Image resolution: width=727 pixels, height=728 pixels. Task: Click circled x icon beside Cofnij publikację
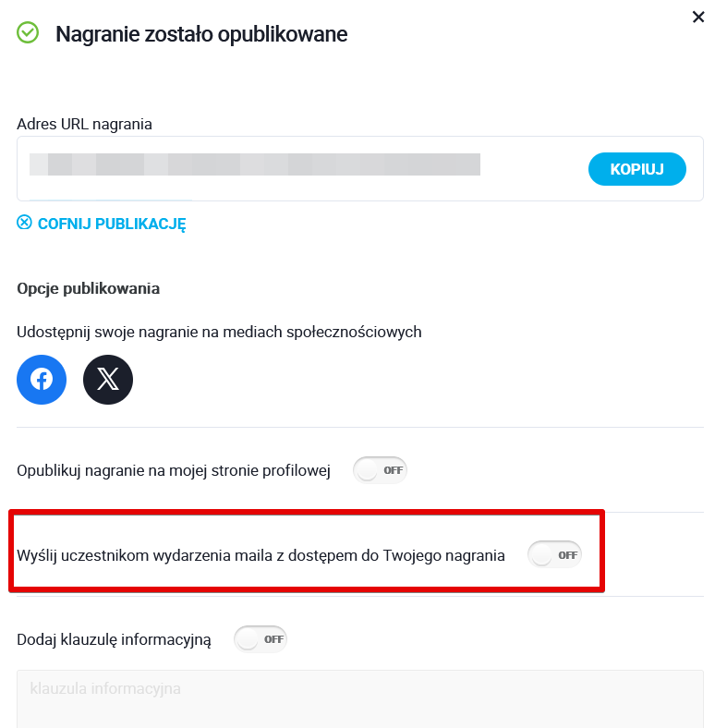tap(24, 223)
